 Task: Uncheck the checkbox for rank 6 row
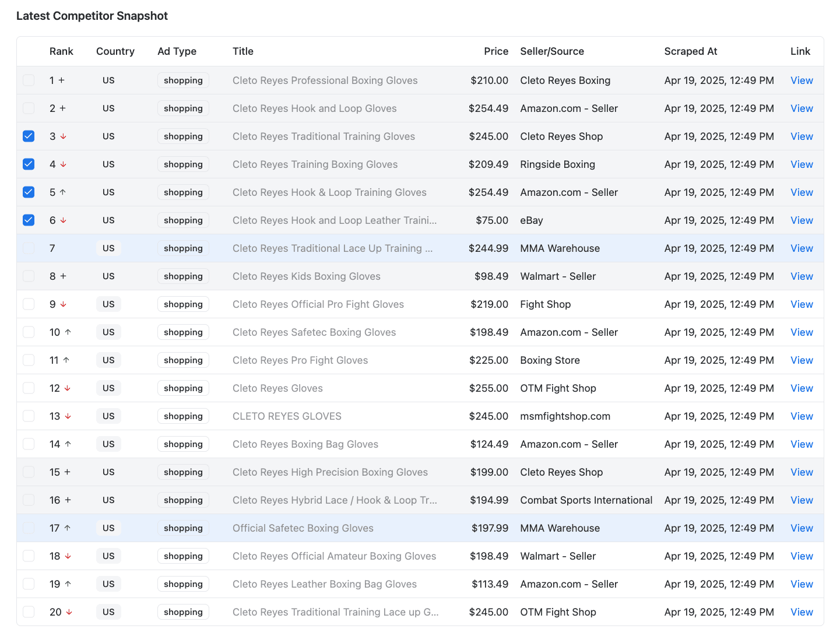tap(29, 220)
